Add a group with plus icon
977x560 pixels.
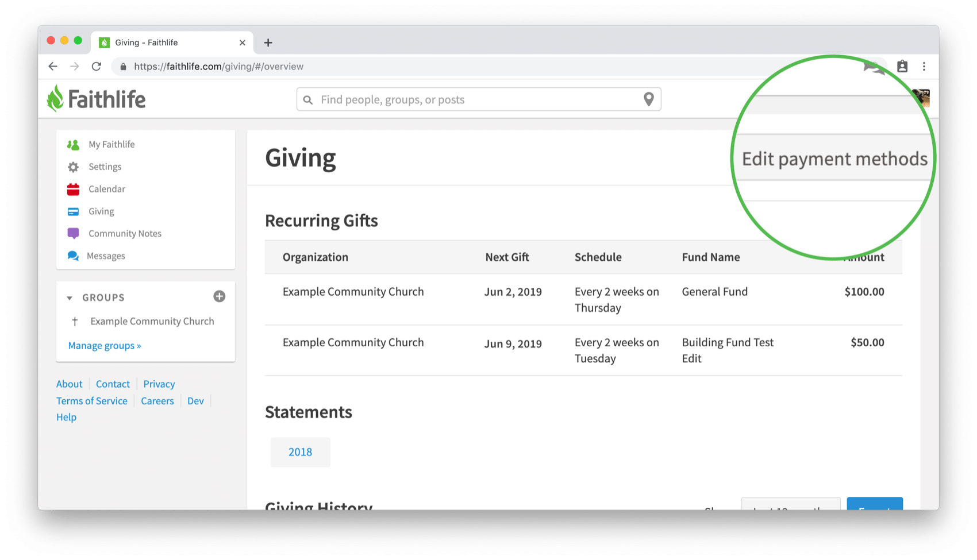click(x=220, y=296)
